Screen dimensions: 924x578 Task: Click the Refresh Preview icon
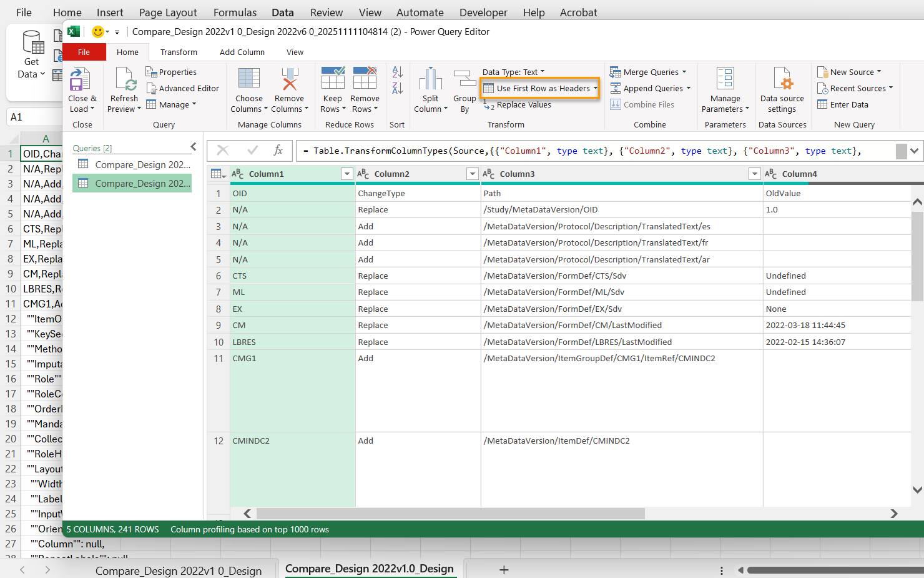coord(125,80)
